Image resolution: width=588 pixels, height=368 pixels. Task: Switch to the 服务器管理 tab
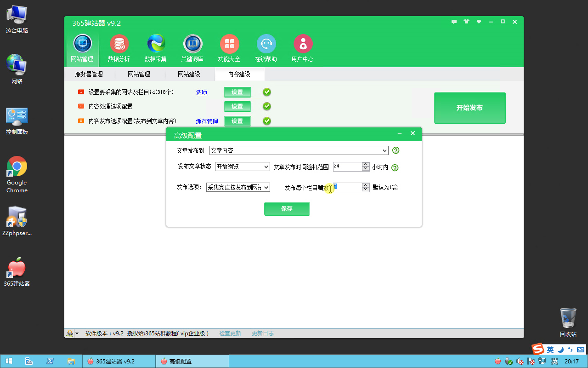89,74
